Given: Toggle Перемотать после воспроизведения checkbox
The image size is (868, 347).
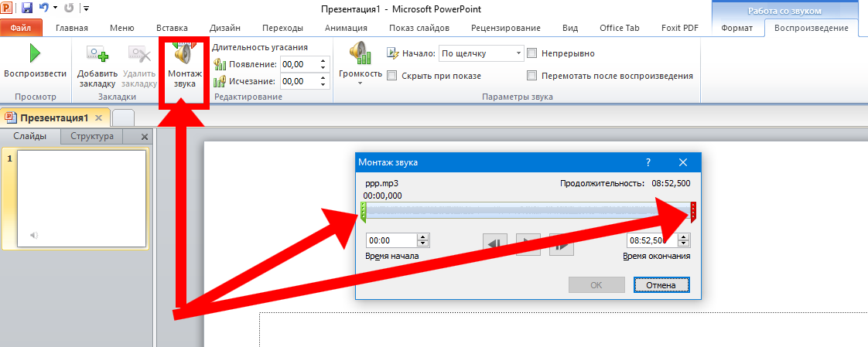Looking at the screenshot, I should [x=532, y=76].
